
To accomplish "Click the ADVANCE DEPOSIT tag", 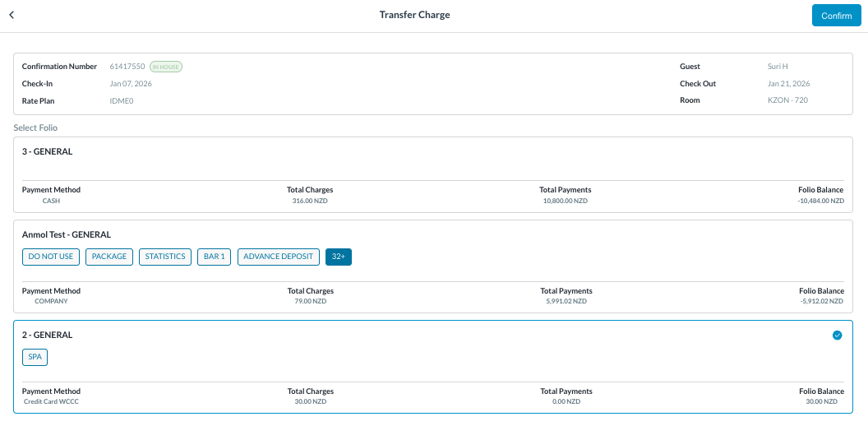I will tap(279, 257).
